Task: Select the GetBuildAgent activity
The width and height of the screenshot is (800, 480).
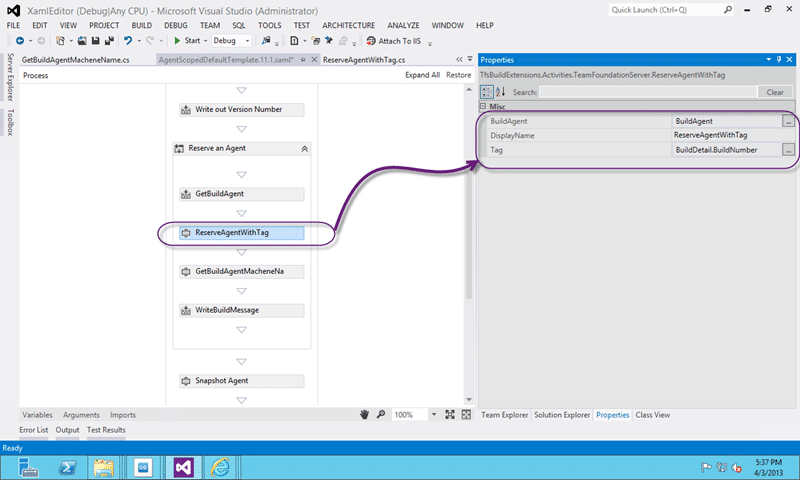Action: (x=241, y=194)
